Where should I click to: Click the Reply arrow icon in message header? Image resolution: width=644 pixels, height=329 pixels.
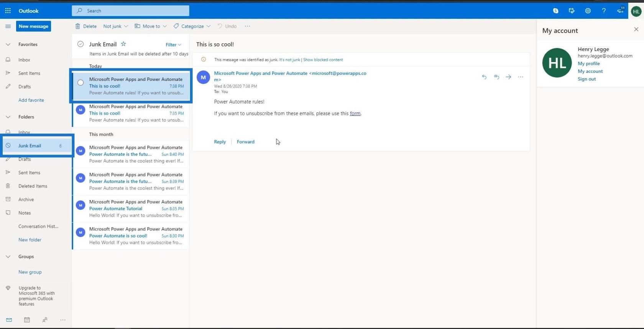(x=484, y=77)
